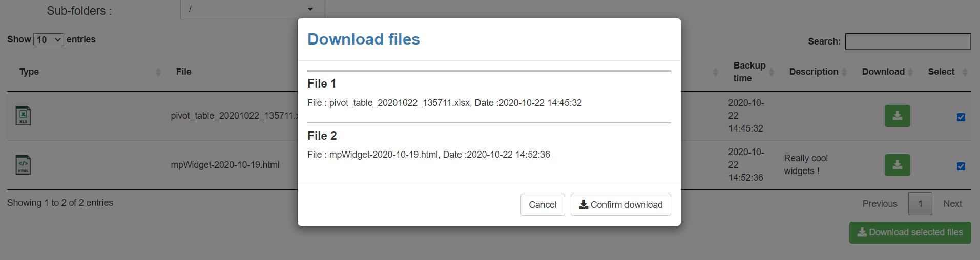Cancel the Download files dialog
980x260 pixels.
click(x=542, y=205)
